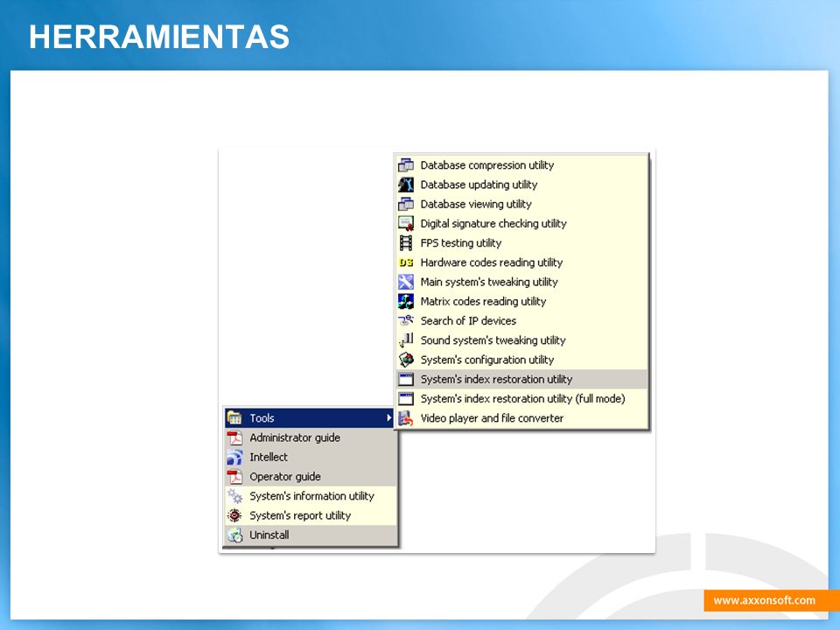Select Uninstall from the menu
The width and height of the screenshot is (840, 630).
coord(311,535)
